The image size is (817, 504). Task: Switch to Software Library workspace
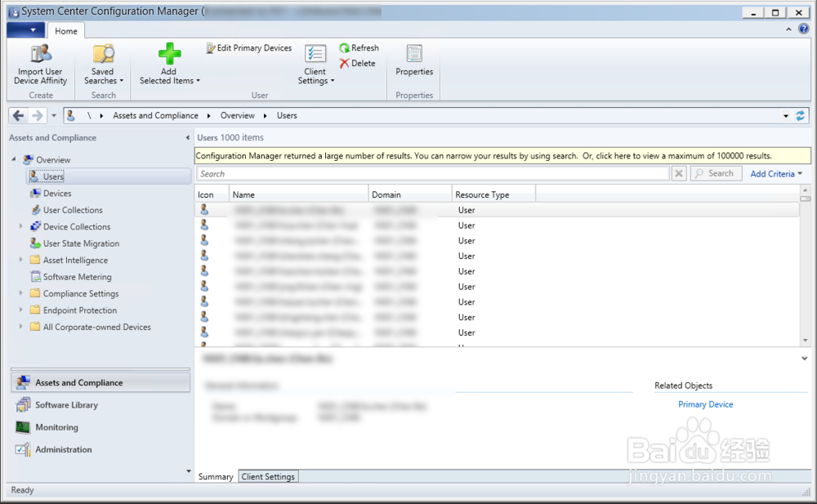pos(100,405)
